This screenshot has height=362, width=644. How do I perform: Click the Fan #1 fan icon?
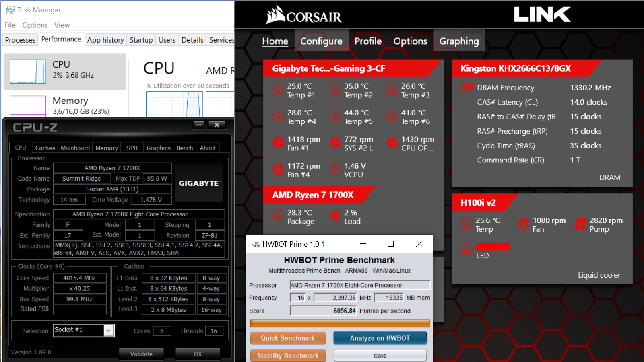278,143
